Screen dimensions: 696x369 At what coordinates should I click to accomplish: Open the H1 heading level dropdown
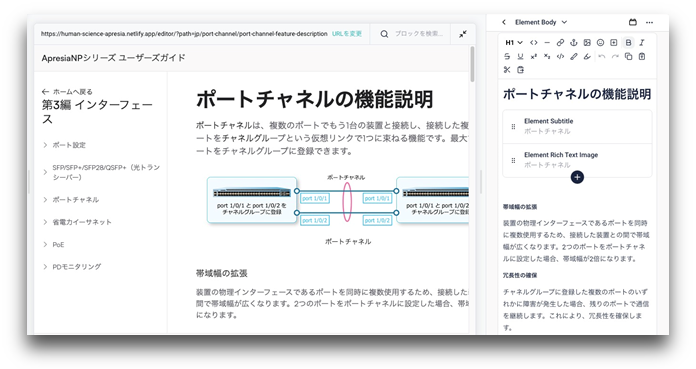514,43
